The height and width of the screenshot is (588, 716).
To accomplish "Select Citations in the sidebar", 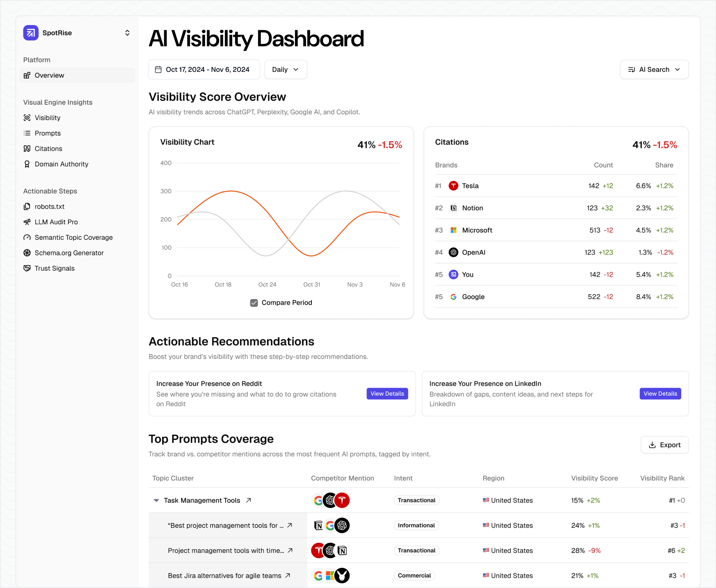I will [48, 149].
